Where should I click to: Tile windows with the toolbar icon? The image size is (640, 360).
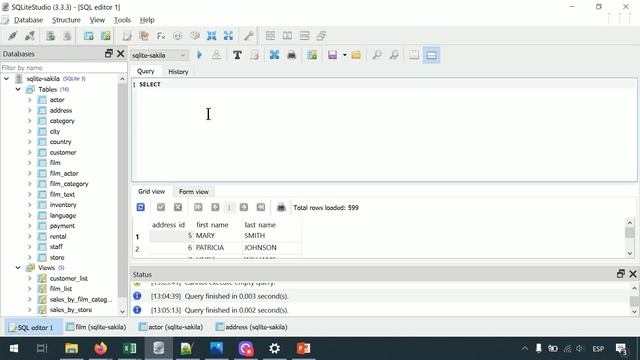pos(270,36)
